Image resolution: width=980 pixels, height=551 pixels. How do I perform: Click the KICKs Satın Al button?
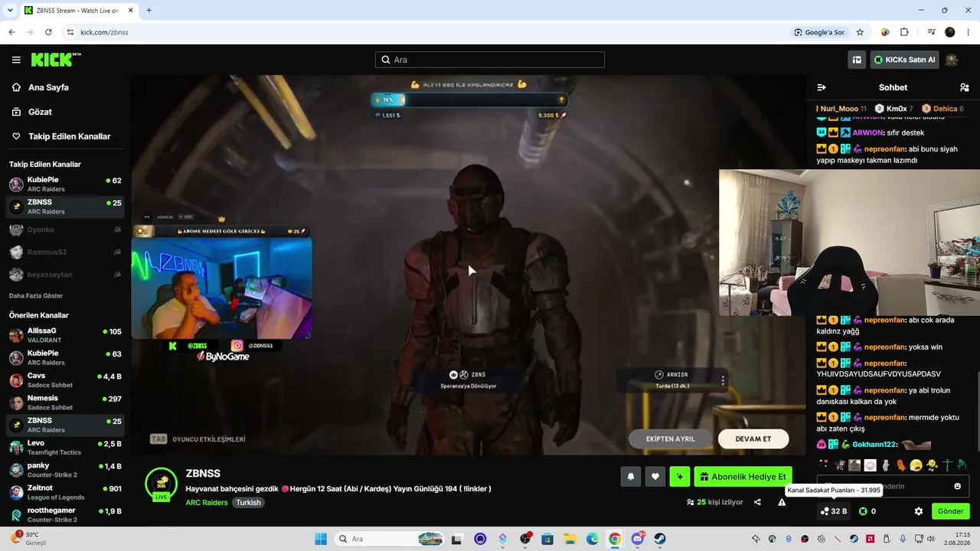pos(904,60)
